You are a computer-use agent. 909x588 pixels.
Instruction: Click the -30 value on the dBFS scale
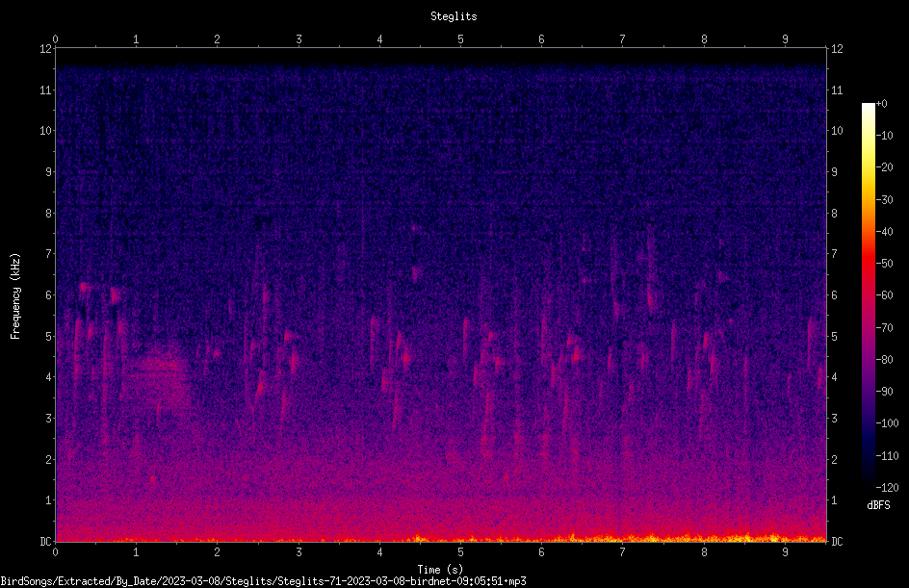pos(885,199)
